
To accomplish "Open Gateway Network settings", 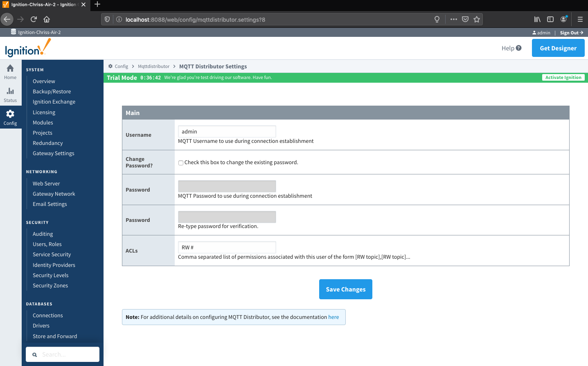I will pyautogui.click(x=54, y=194).
